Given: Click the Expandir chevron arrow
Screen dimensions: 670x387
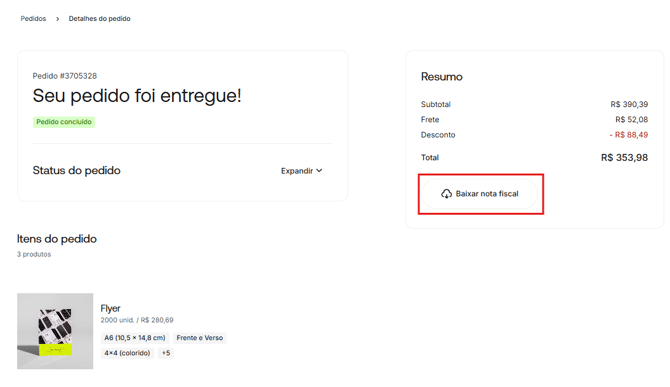Looking at the screenshot, I should click(319, 171).
